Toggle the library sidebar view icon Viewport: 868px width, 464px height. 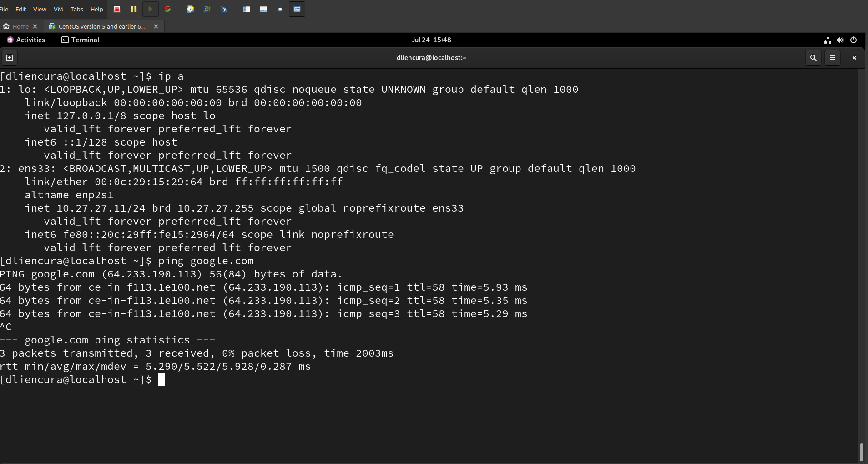[x=247, y=9]
